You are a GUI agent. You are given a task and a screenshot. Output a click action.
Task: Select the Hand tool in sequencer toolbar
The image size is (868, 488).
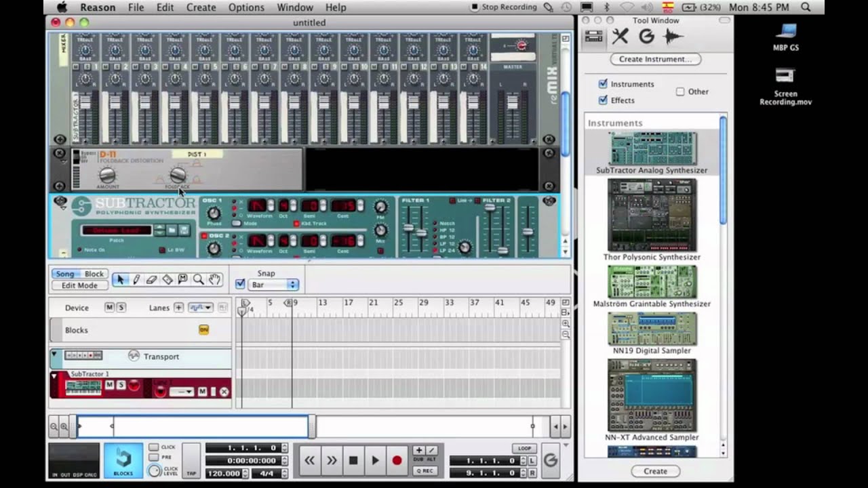pyautogui.click(x=214, y=279)
